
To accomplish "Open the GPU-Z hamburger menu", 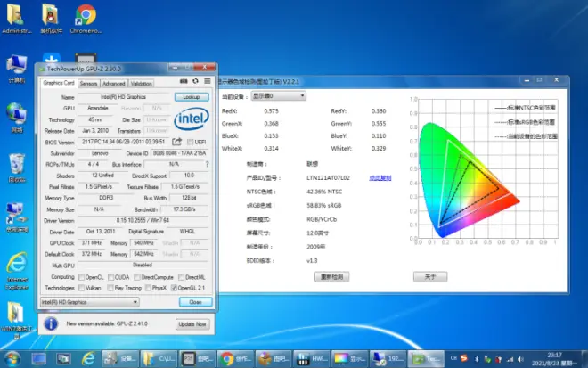I will [x=208, y=81].
